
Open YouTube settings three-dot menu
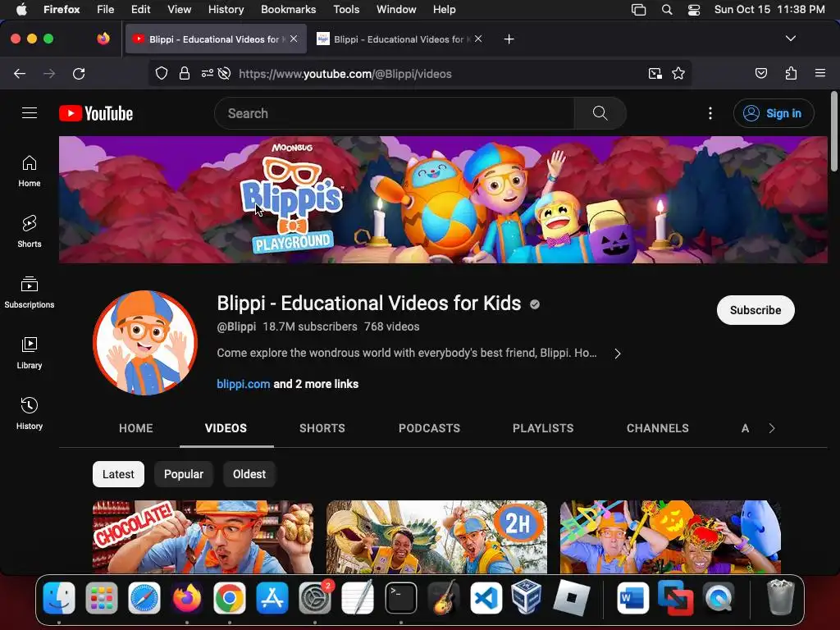click(710, 113)
